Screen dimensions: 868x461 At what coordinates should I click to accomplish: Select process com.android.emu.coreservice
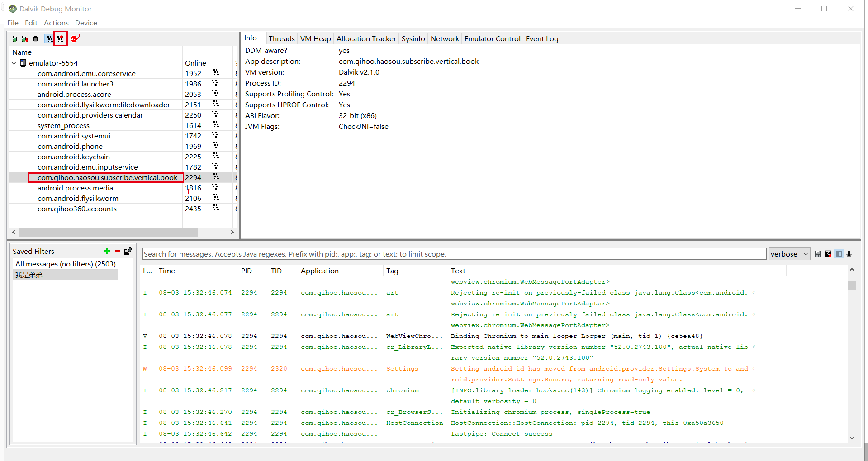click(86, 73)
